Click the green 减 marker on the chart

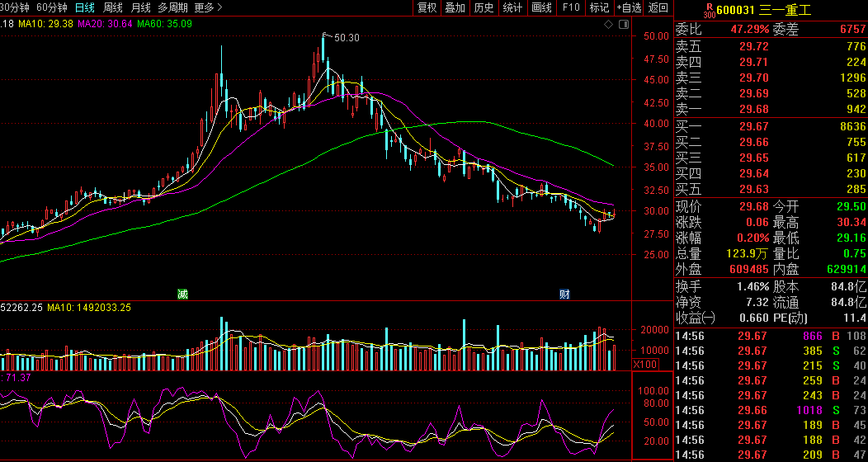pos(182,295)
